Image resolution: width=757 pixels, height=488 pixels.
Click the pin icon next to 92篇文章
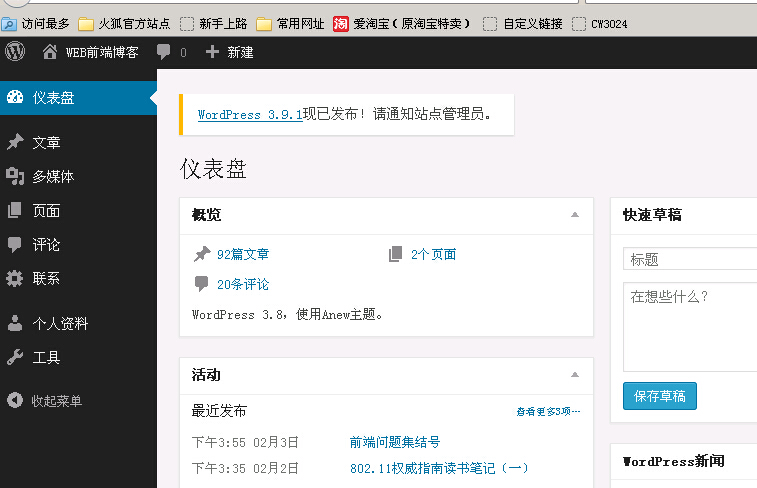click(202, 254)
